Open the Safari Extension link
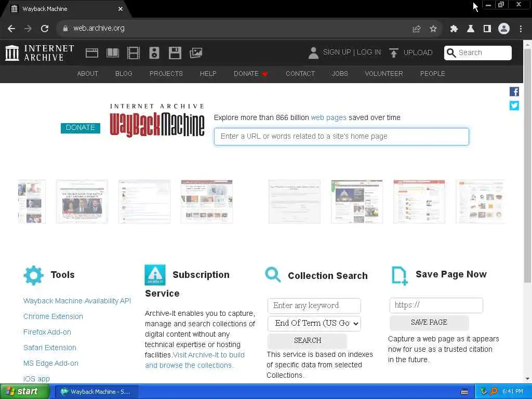The width and height of the screenshot is (532, 399). (x=50, y=348)
